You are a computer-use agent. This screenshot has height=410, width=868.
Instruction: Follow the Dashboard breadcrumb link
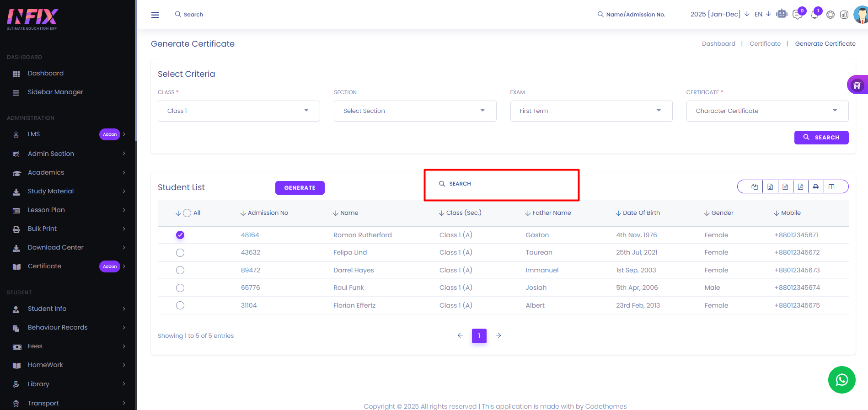coord(718,44)
